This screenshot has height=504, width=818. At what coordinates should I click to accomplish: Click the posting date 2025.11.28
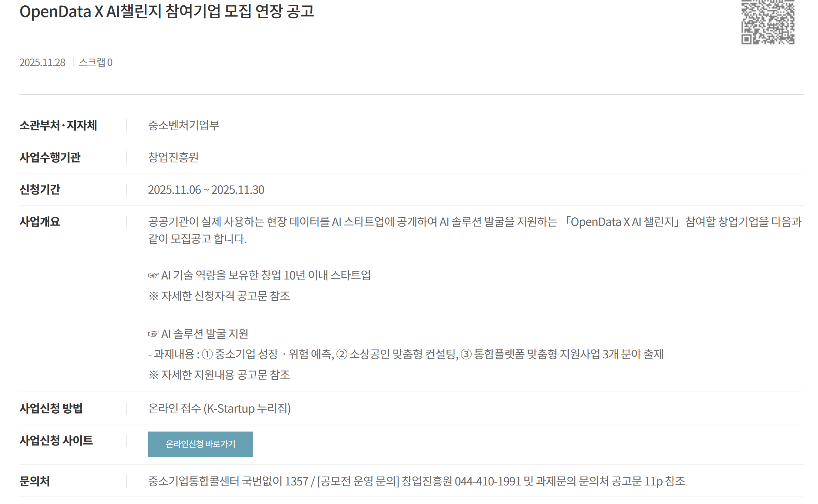pyautogui.click(x=42, y=62)
